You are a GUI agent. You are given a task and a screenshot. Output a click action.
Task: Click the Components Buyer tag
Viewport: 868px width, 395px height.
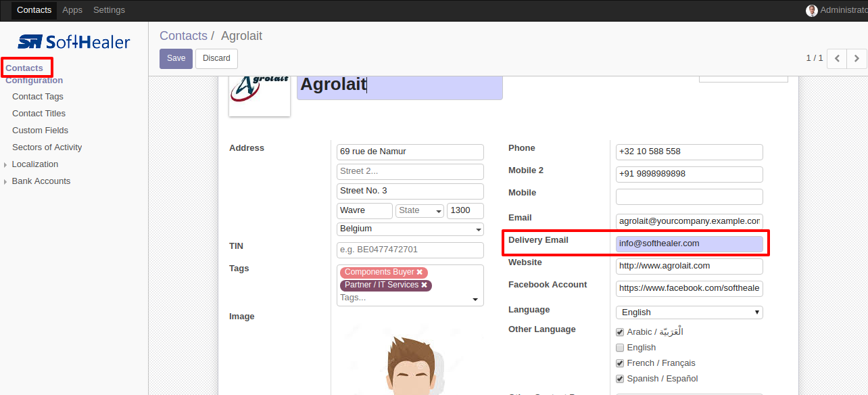[x=384, y=272]
